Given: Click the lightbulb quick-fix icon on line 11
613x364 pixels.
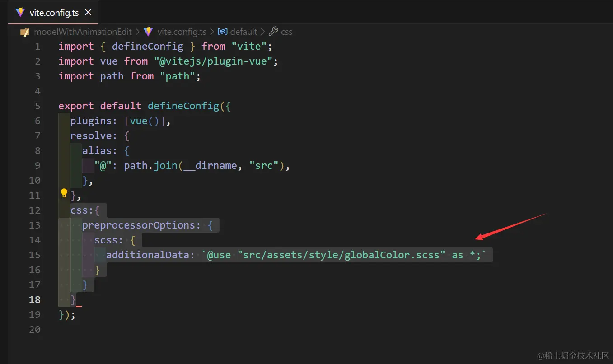Looking at the screenshot, I should pyautogui.click(x=64, y=194).
